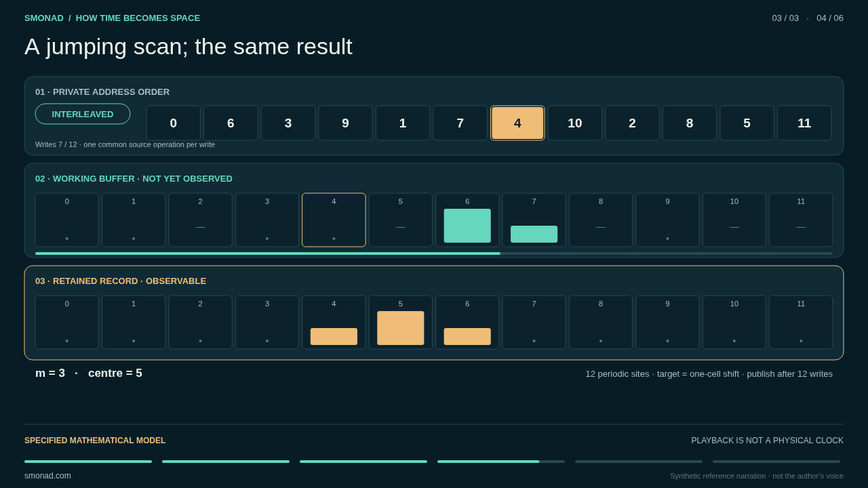This screenshot has width=868, height=488.
Task: Visit the smonad.com footer link
Action: (x=47, y=476)
